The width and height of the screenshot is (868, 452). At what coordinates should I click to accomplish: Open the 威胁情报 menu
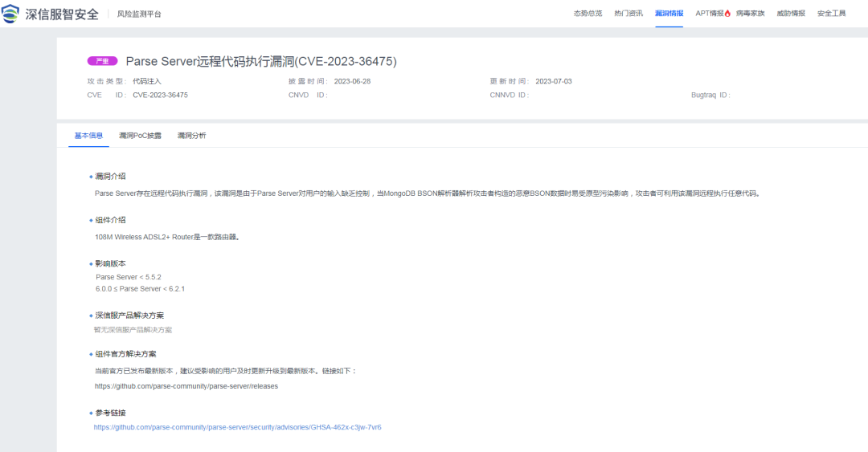791,14
